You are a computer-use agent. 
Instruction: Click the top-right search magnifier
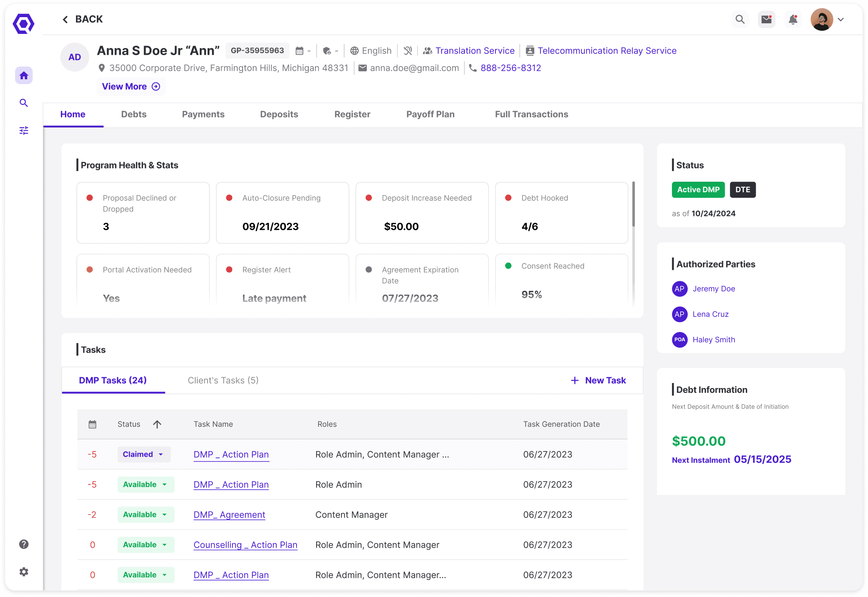pos(740,19)
